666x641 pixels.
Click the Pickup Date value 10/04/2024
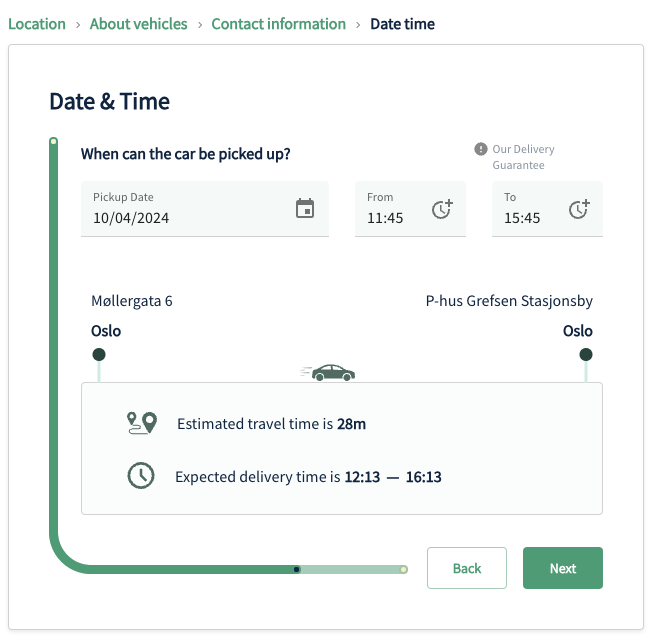pyautogui.click(x=131, y=218)
